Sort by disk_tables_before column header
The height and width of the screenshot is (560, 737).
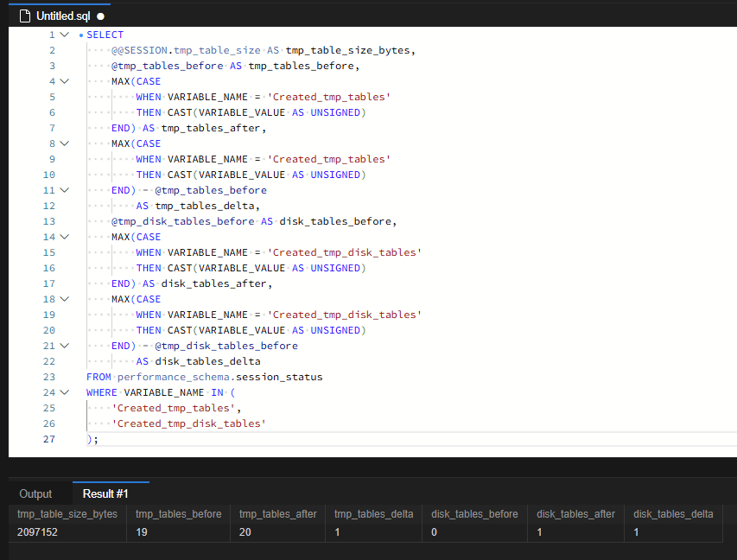pos(474,514)
